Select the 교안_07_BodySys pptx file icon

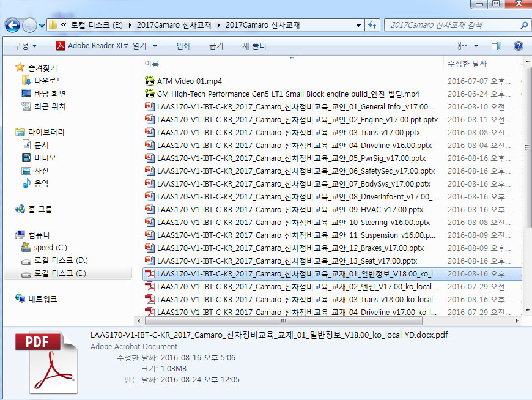click(150, 184)
